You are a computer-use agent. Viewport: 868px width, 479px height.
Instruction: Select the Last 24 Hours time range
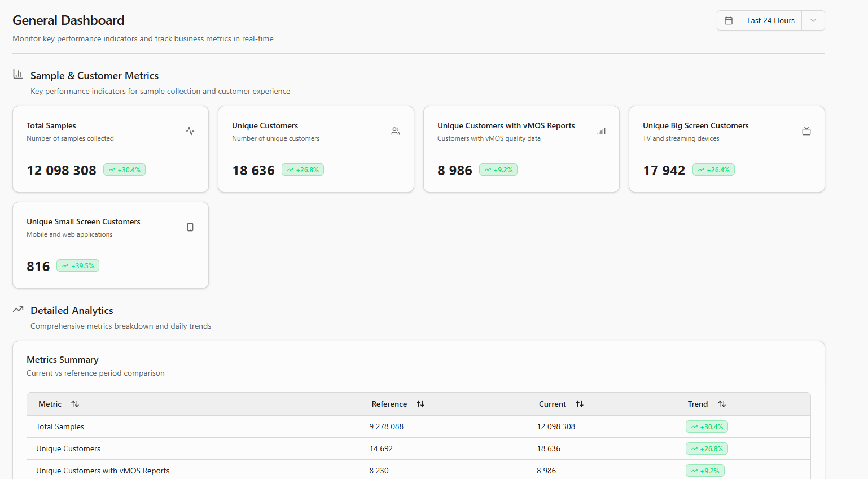click(770, 20)
